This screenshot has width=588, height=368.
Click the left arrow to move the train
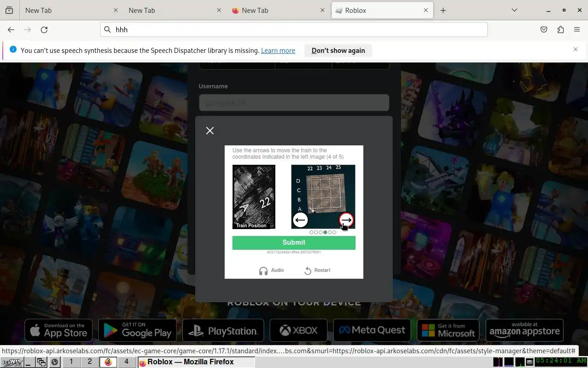(x=300, y=220)
